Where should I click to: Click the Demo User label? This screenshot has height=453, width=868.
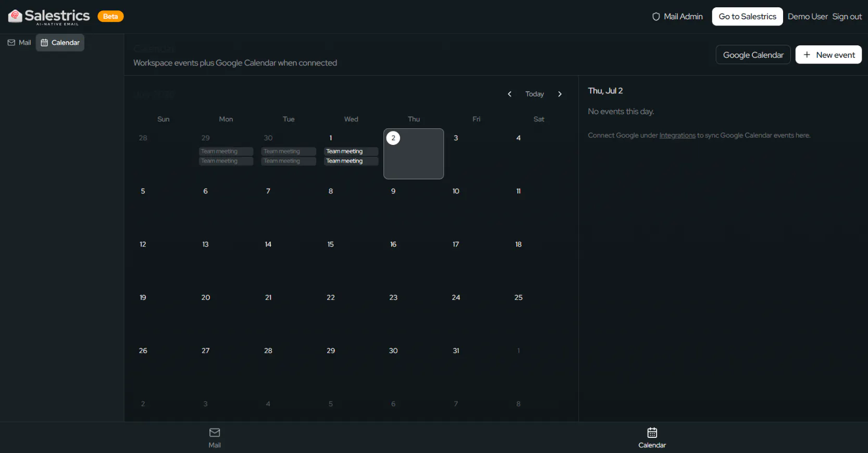click(808, 17)
